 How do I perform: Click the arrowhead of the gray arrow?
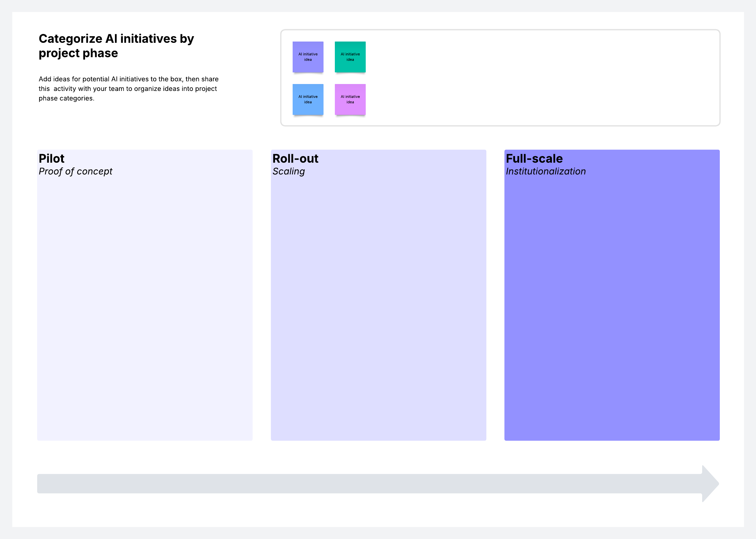[x=710, y=483]
